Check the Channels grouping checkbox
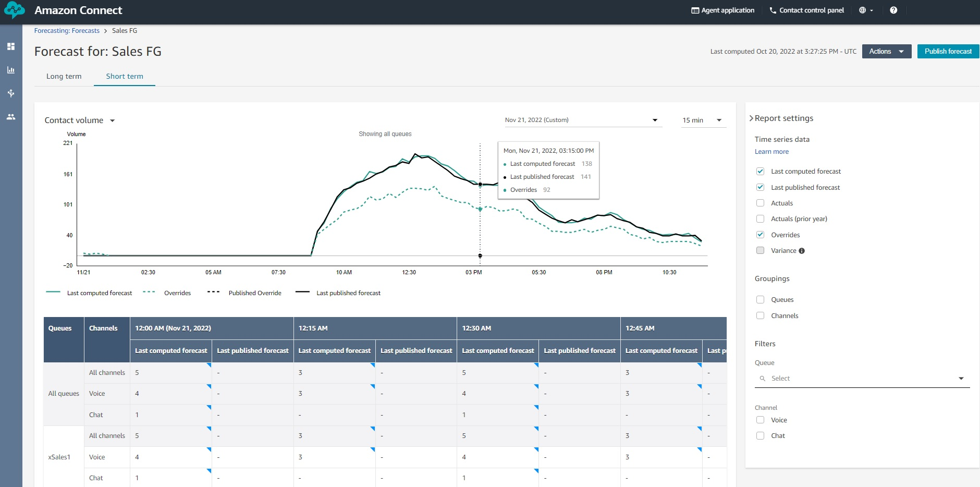 pos(760,315)
